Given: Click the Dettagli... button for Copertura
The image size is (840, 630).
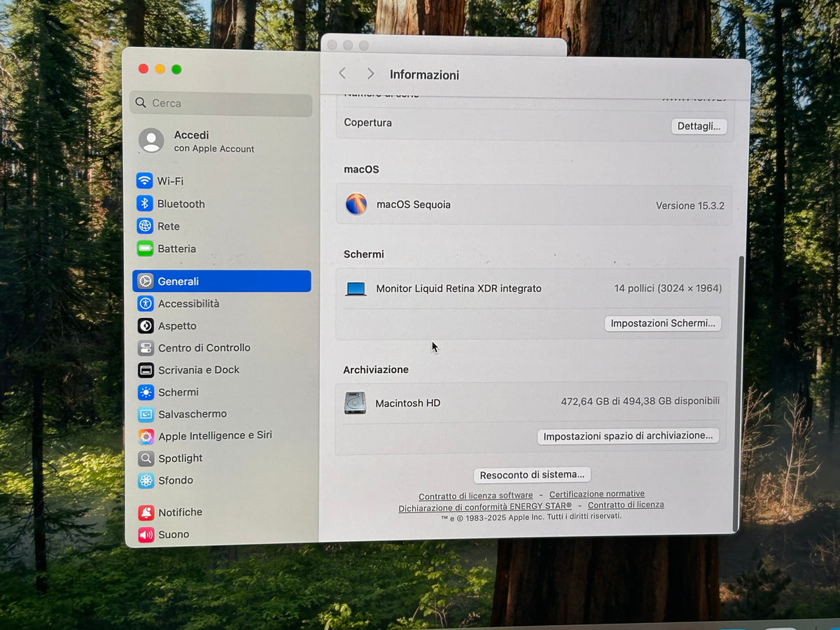Looking at the screenshot, I should [x=699, y=126].
